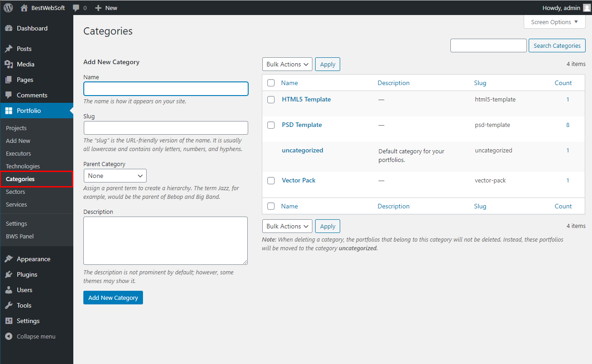Open the Executors submenu item
The image size is (592, 364).
coord(19,153)
